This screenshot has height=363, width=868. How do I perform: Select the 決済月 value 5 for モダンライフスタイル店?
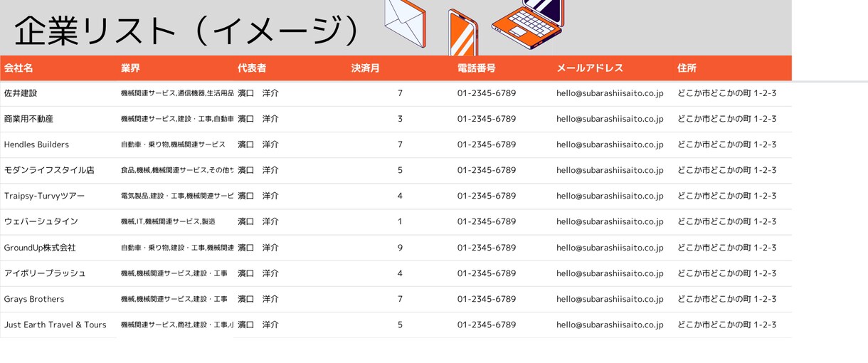(x=400, y=170)
